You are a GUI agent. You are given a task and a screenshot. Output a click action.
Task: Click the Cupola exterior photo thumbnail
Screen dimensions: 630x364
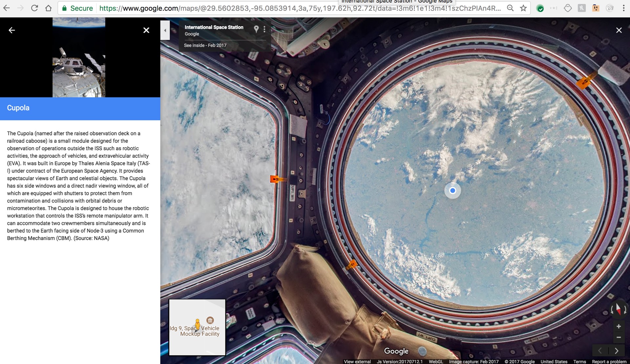(79, 57)
